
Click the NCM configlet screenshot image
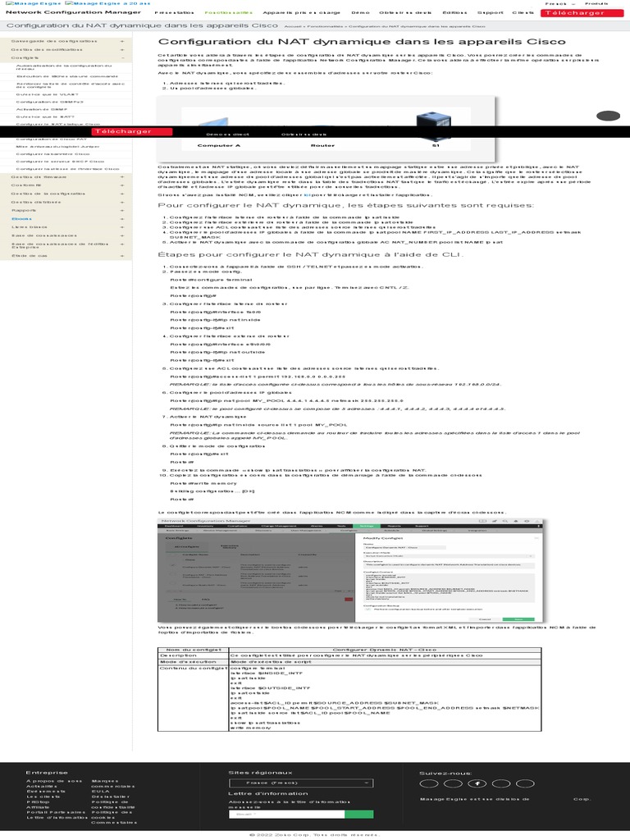tap(350, 570)
